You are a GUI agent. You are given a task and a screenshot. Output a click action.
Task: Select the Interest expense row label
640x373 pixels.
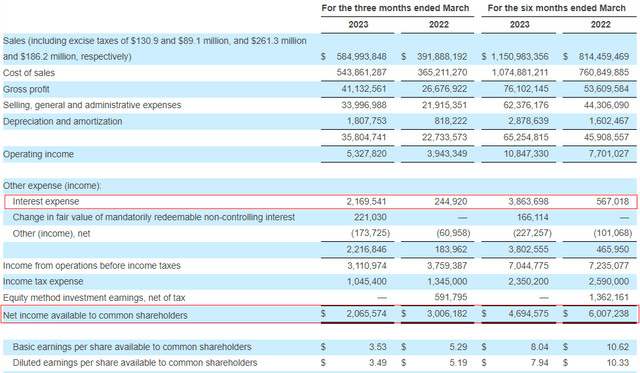[x=46, y=202]
